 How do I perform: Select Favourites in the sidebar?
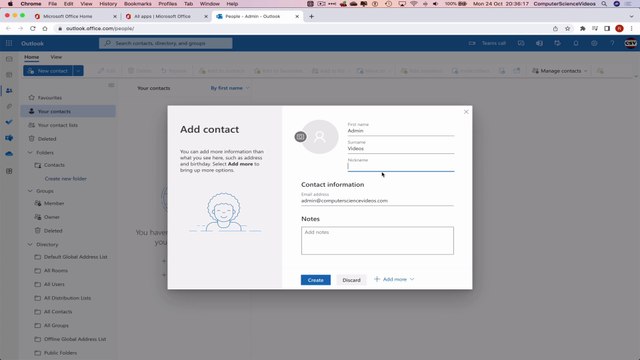point(68,98)
